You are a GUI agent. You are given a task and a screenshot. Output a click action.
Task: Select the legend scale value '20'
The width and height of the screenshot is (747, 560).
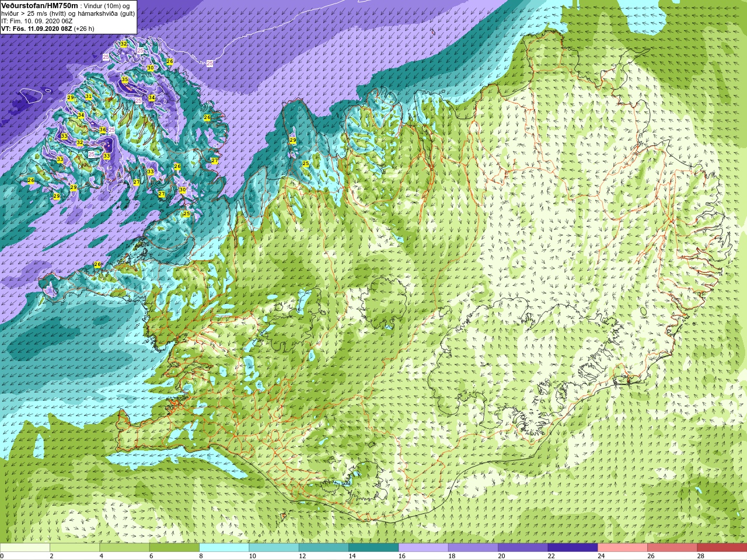pos(502,556)
